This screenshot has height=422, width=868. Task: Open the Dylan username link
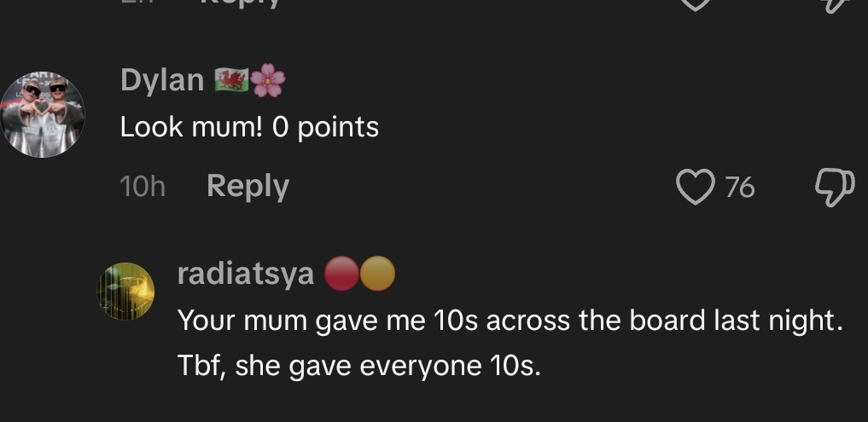162,80
